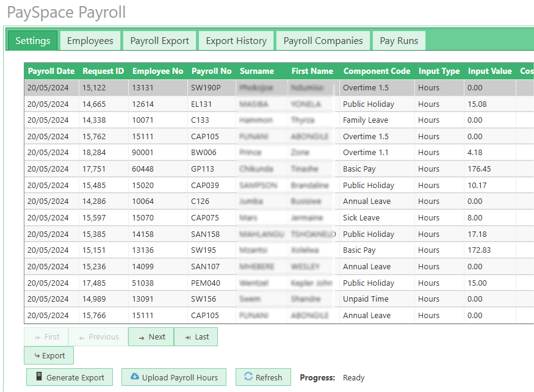Select payroll number SW190P
The image size is (534, 392).
point(212,87)
